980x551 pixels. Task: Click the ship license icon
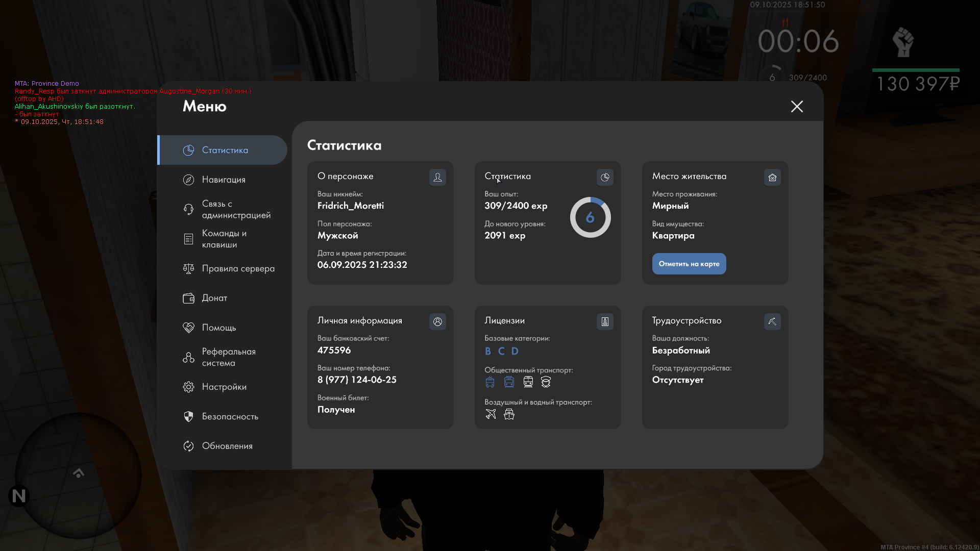click(x=509, y=414)
